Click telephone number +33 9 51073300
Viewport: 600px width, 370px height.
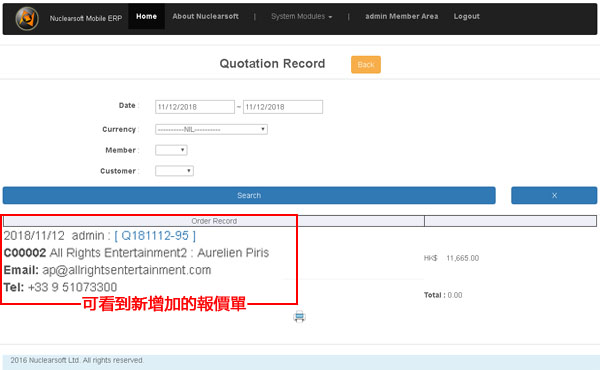pyautogui.click(x=73, y=287)
